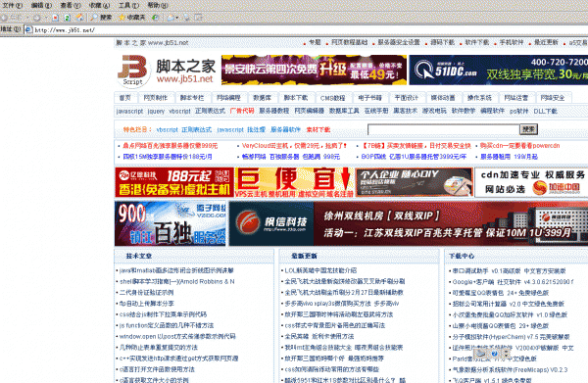The height and width of the screenshot is (383, 588).
Task: Open the 在线手册 link
Action: point(376,111)
